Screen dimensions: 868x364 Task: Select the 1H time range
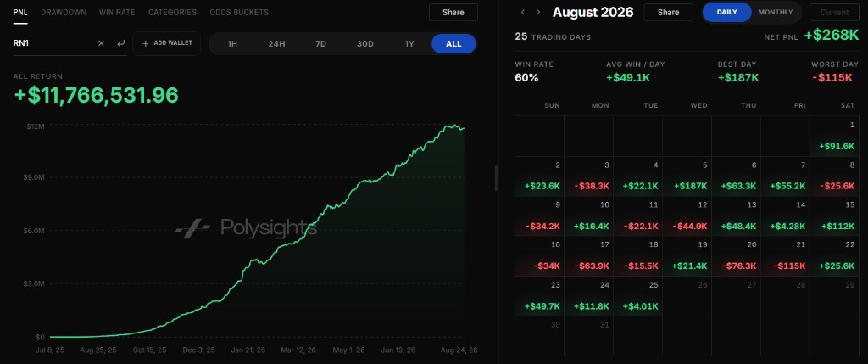click(232, 44)
